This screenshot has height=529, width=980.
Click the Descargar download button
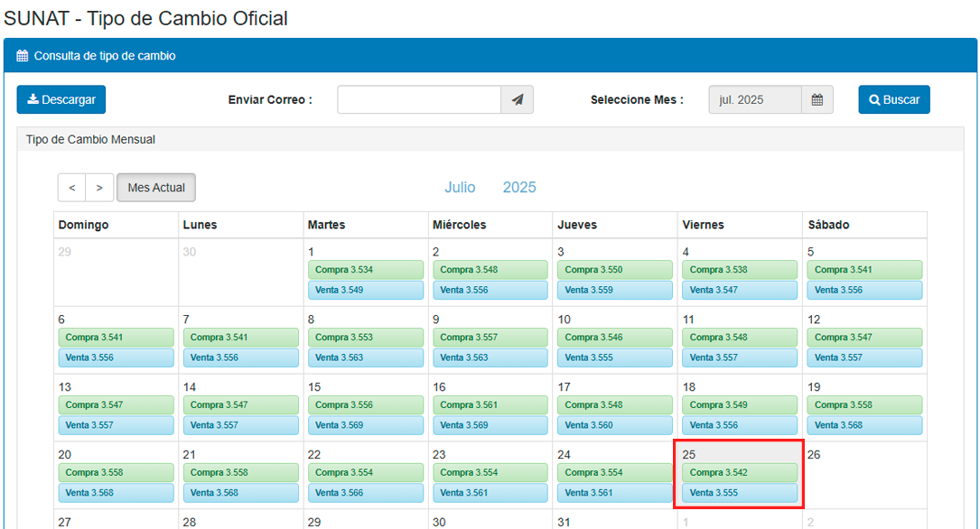(61, 100)
